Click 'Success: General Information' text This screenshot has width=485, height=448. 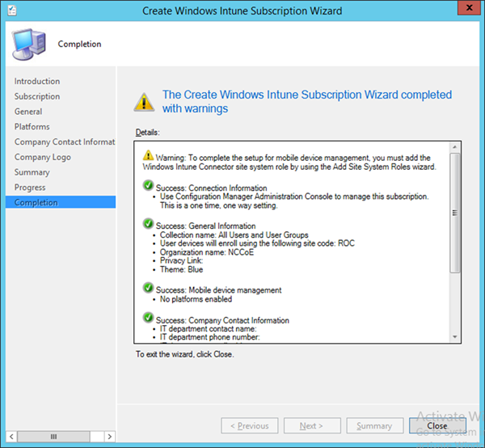[205, 226]
